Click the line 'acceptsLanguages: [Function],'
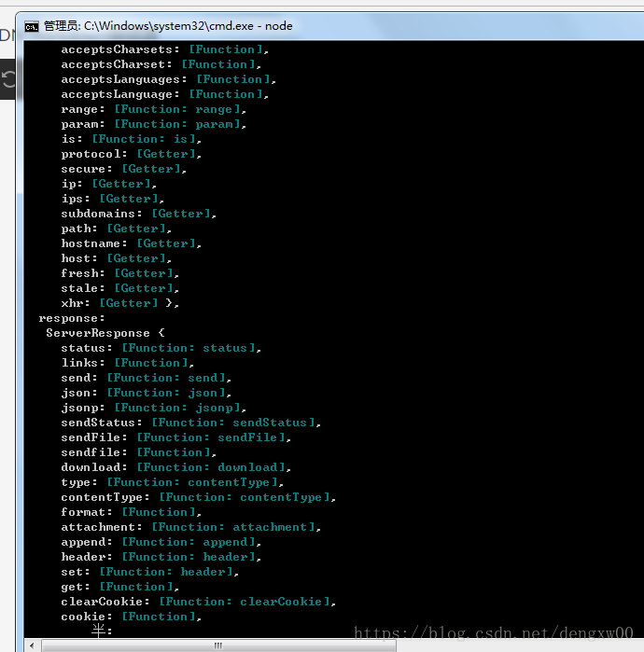 169,79
